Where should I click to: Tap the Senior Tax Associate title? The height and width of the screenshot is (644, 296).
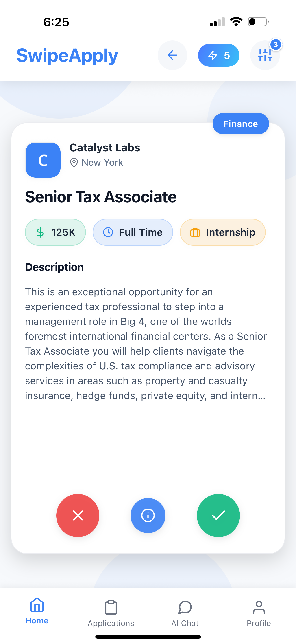101,197
